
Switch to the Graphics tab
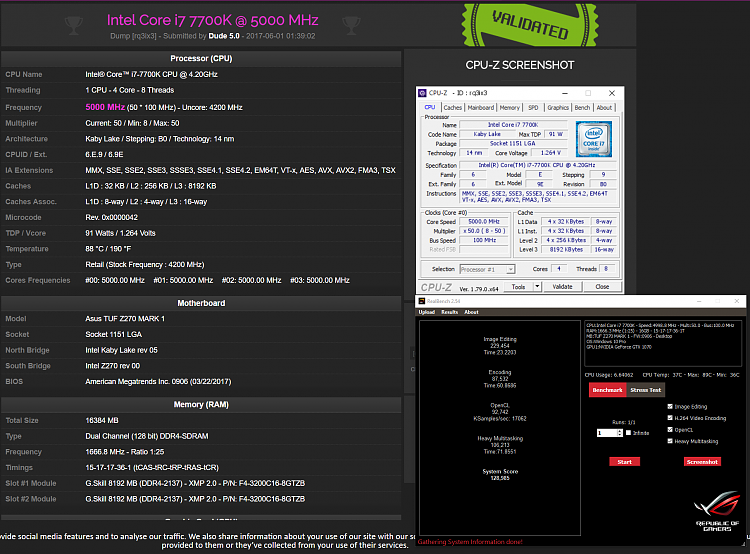click(558, 108)
